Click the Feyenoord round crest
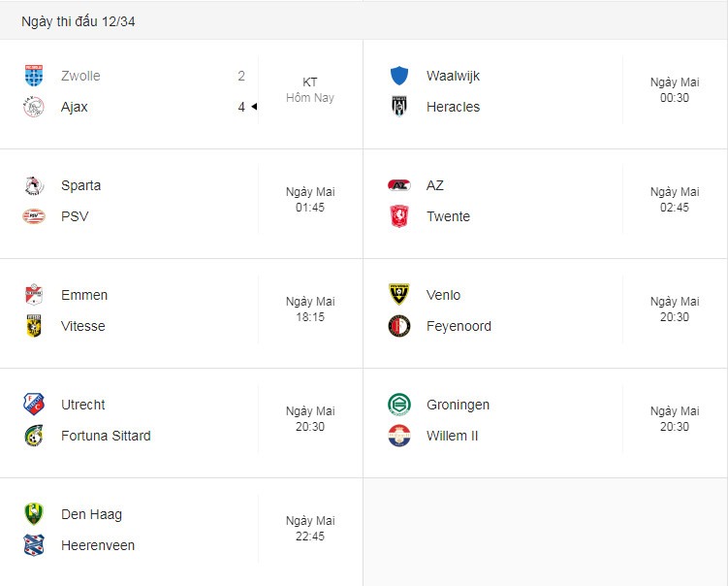The image size is (728, 586). click(x=399, y=326)
